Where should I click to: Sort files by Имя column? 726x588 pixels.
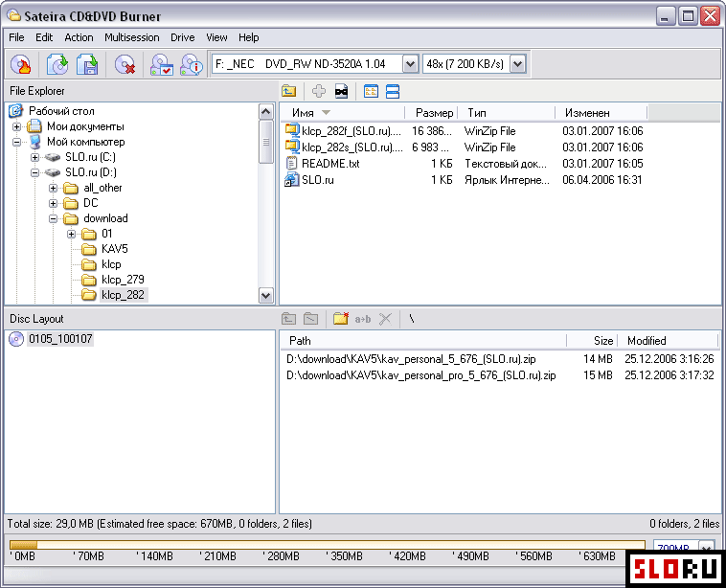point(343,112)
